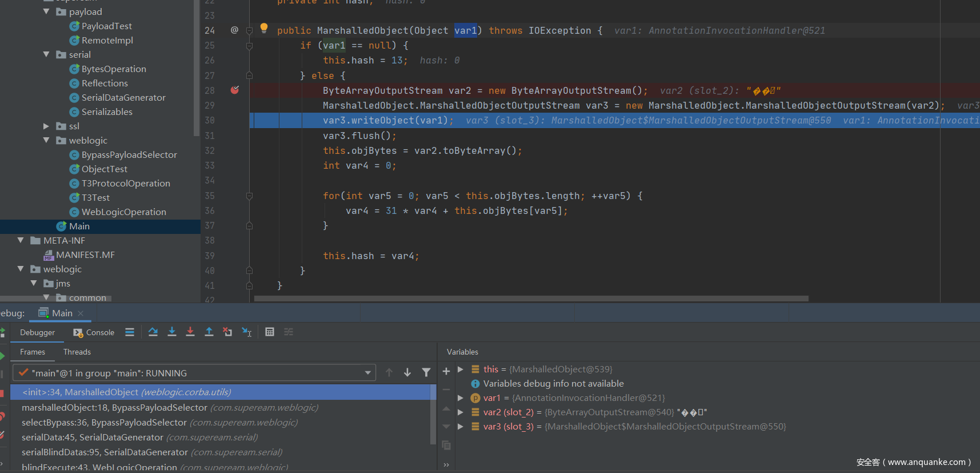Open the thread selector dropdown

(x=367, y=373)
